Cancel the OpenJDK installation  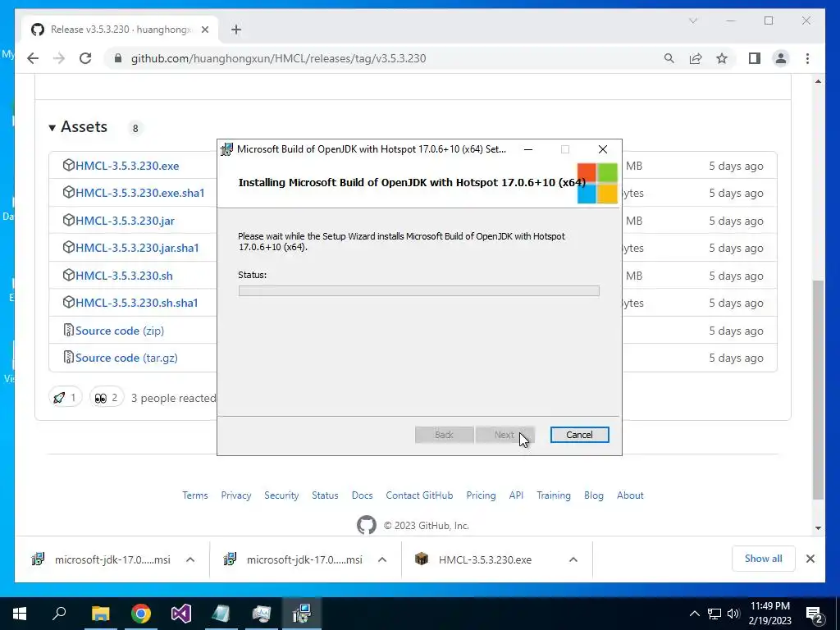[579, 435]
